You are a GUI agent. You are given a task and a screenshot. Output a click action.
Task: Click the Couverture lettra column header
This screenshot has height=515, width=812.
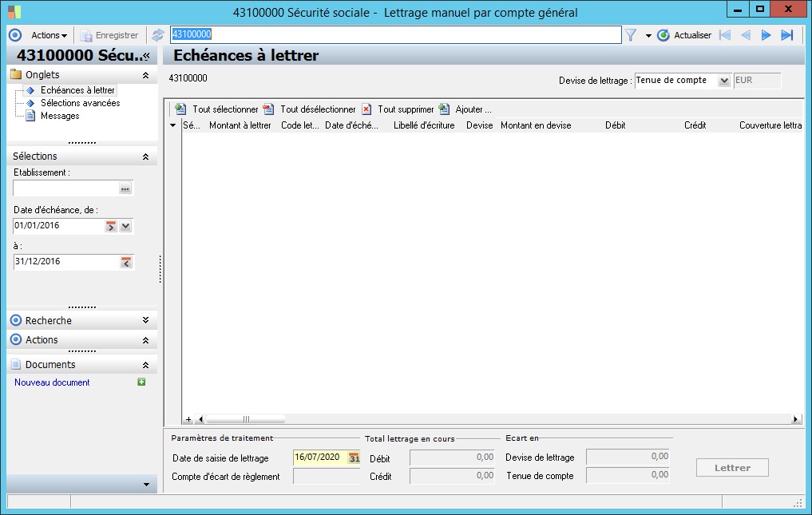pos(770,125)
